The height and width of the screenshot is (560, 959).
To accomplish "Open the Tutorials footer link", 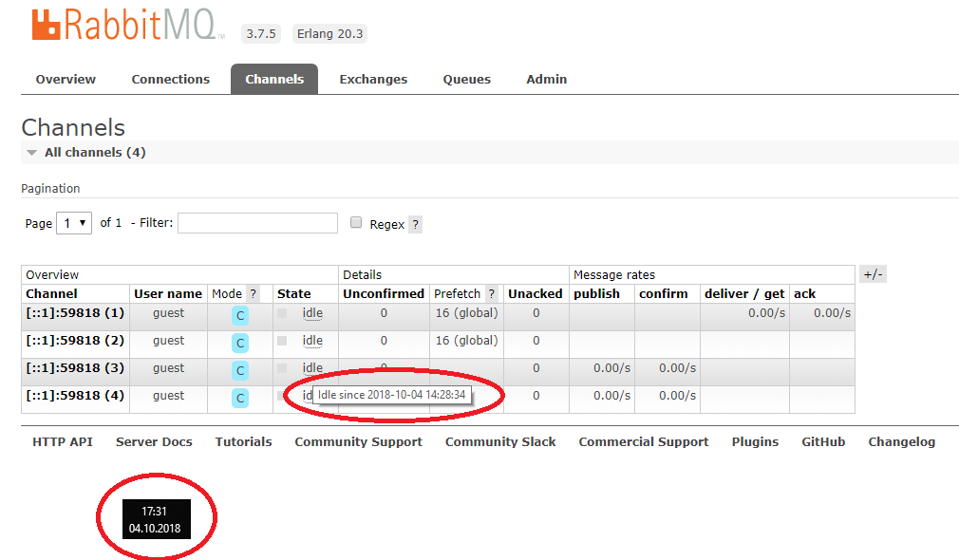I will point(243,442).
